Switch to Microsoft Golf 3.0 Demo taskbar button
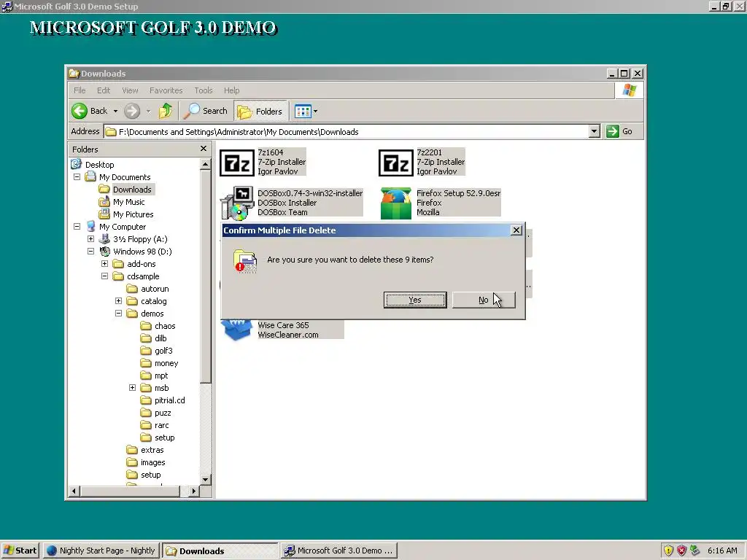This screenshot has width=747, height=560. coord(339,551)
